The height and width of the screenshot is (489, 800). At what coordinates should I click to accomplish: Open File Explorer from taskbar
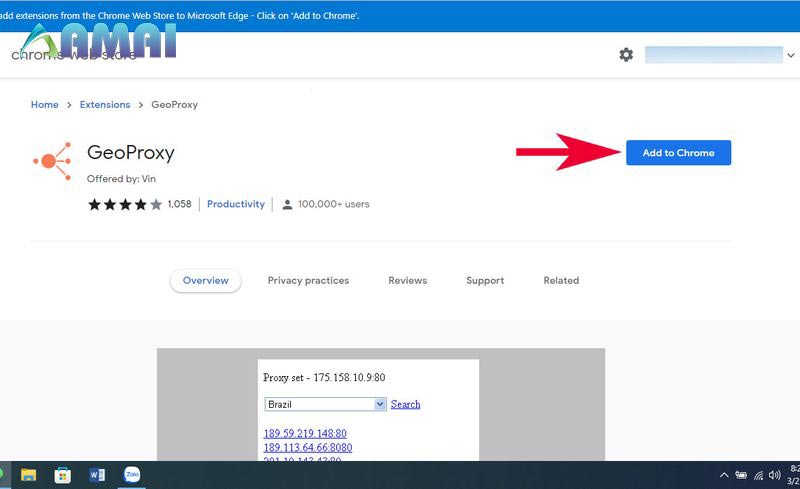[29, 475]
